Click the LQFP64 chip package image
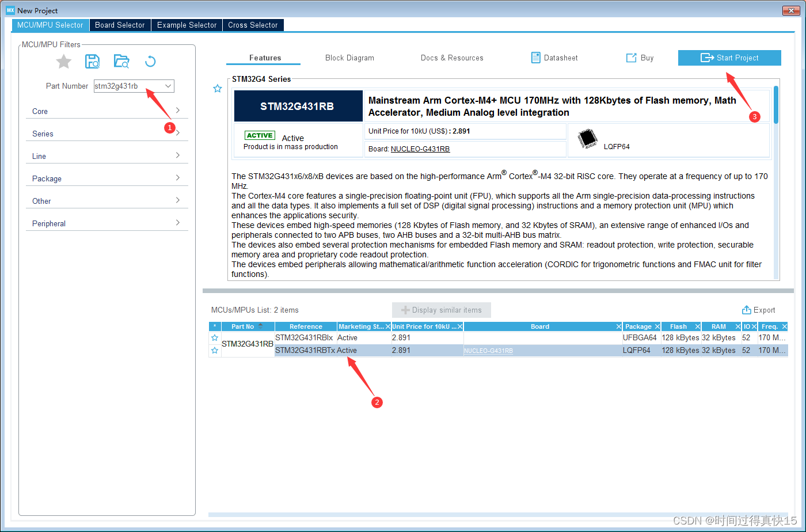 588,139
